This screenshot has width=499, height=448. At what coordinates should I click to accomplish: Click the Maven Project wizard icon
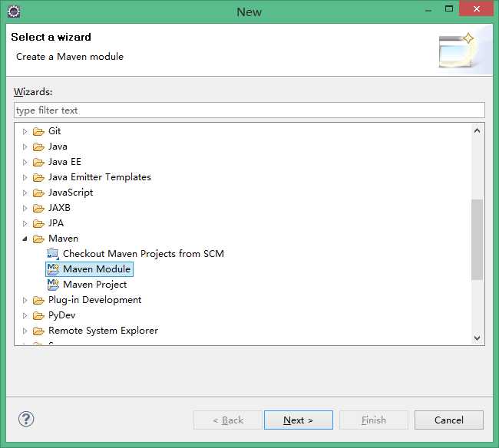[53, 285]
